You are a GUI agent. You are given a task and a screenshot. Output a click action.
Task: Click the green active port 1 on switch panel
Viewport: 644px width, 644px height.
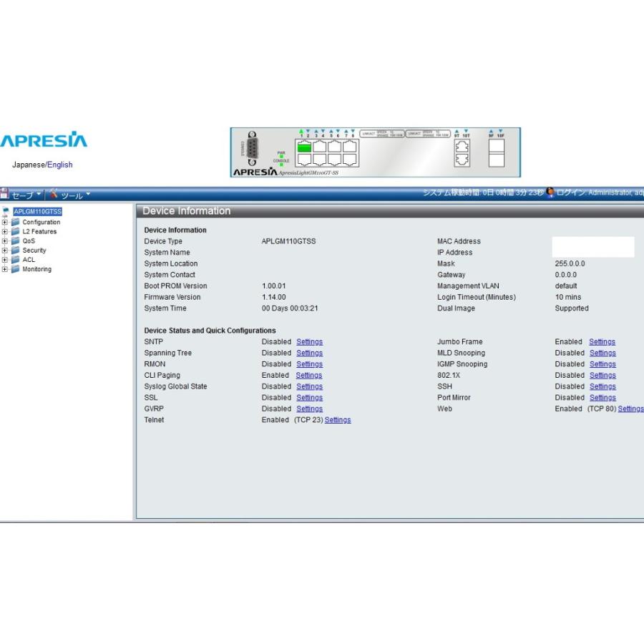click(x=305, y=147)
